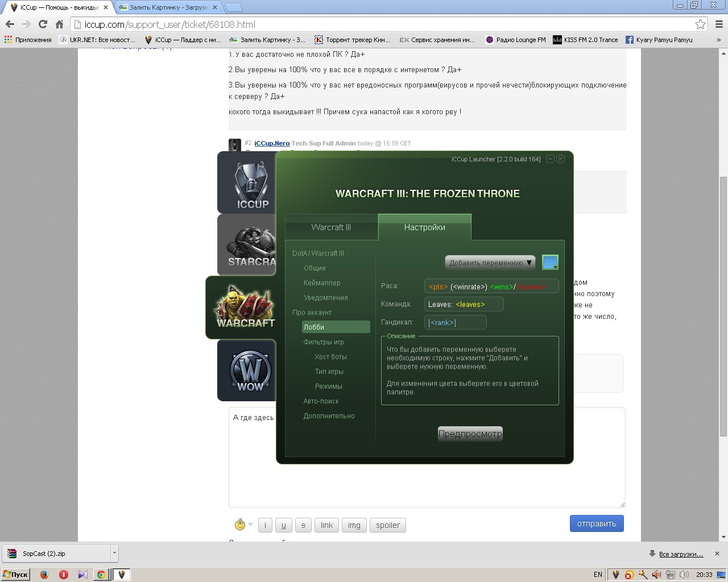Image resolution: width=728 pixels, height=582 pixels.
Task: Open Chrome taskbar icon
Action: (101, 575)
